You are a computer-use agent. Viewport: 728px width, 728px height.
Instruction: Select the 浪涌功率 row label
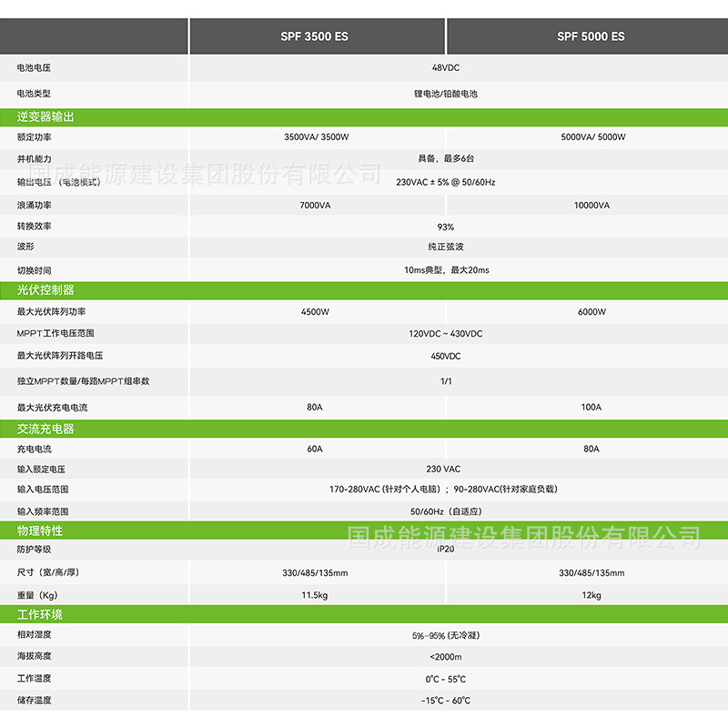click(34, 206)
